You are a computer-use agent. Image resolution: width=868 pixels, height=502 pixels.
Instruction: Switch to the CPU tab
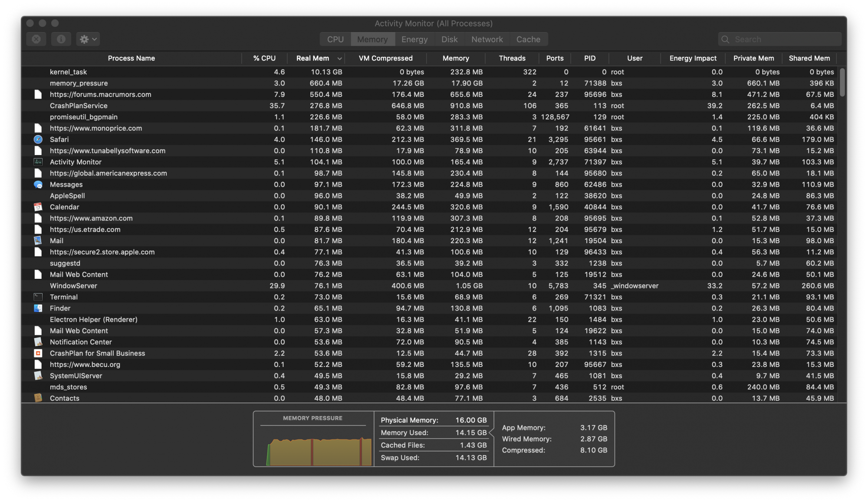[335, 39]
